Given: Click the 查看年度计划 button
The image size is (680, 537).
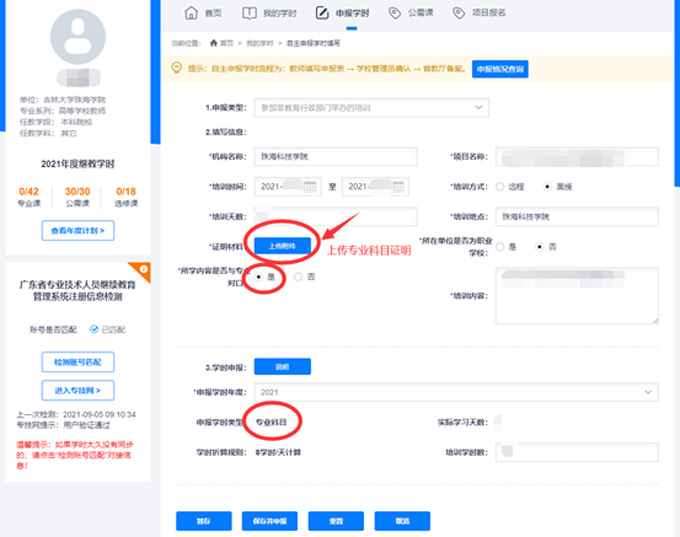Looking at the screenshot, I should tap(77, 231).
